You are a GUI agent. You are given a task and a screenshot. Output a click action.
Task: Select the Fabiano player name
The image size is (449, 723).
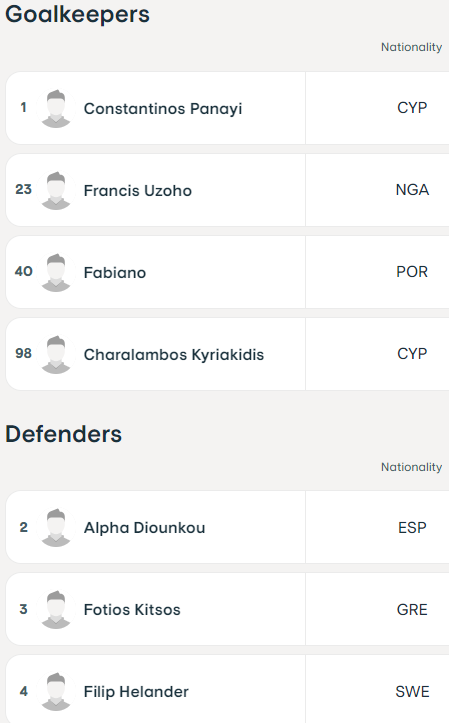click(115, 273)
